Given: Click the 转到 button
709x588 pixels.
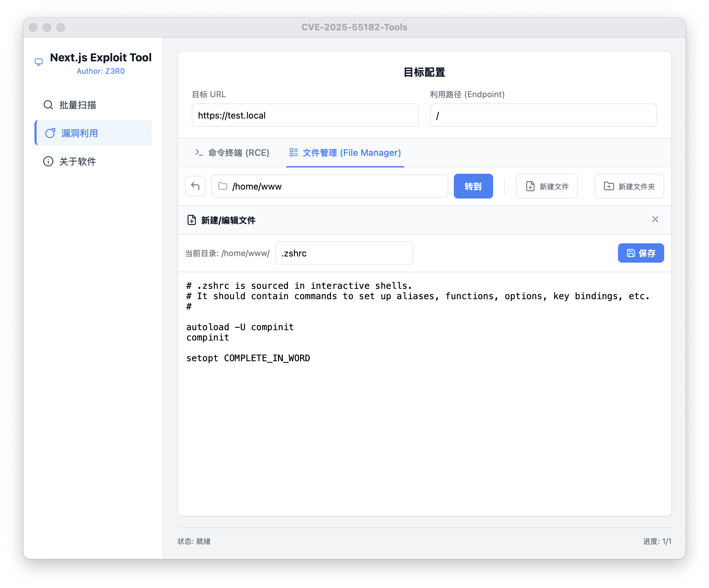Looking at the screenshot, I should tap(473, 186).
